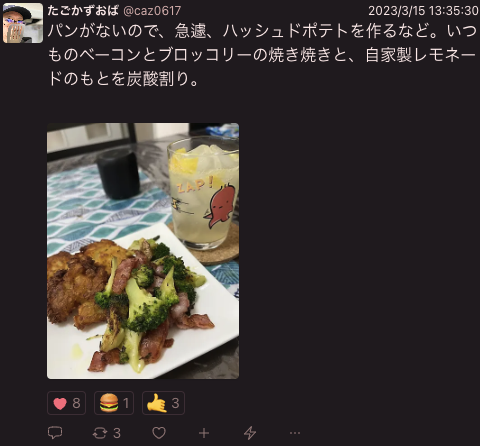Open the poster's profile avatar
The image size is (480, 446).
pos(23,23)
